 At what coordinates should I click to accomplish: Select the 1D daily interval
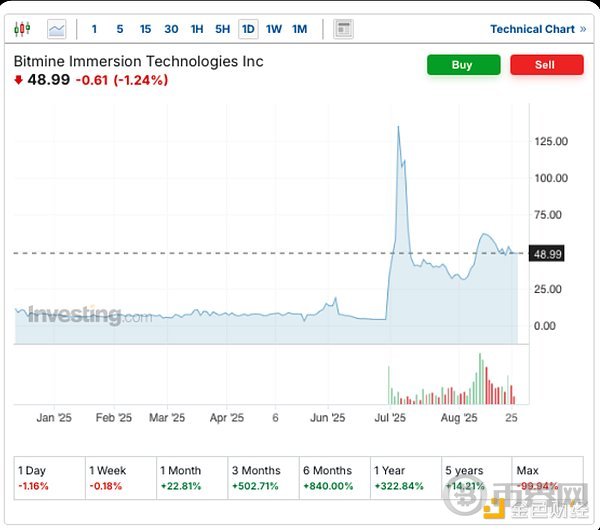[x=248, y=29]
